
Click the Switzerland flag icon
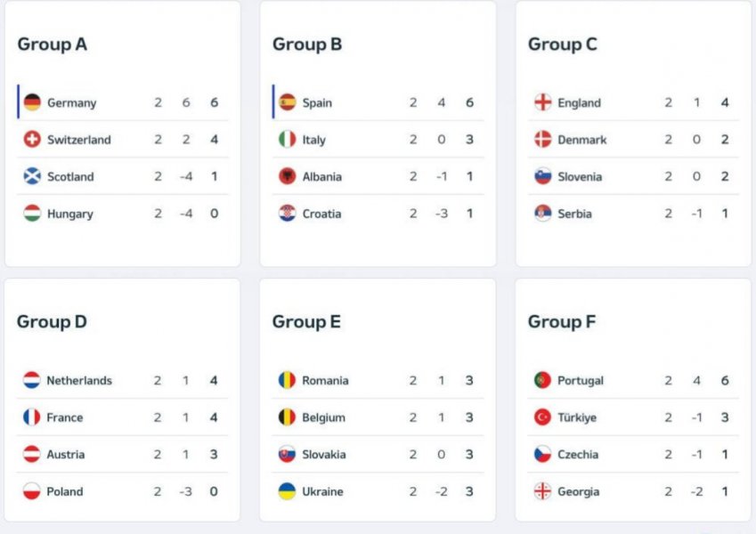[32, 140]
